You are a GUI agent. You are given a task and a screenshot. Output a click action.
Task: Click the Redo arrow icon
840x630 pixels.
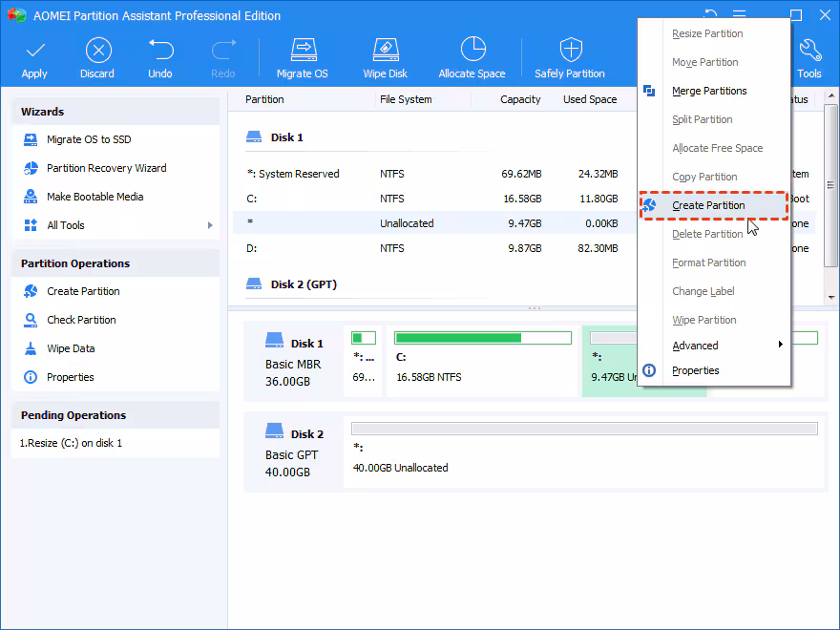[x=223, y=50]
